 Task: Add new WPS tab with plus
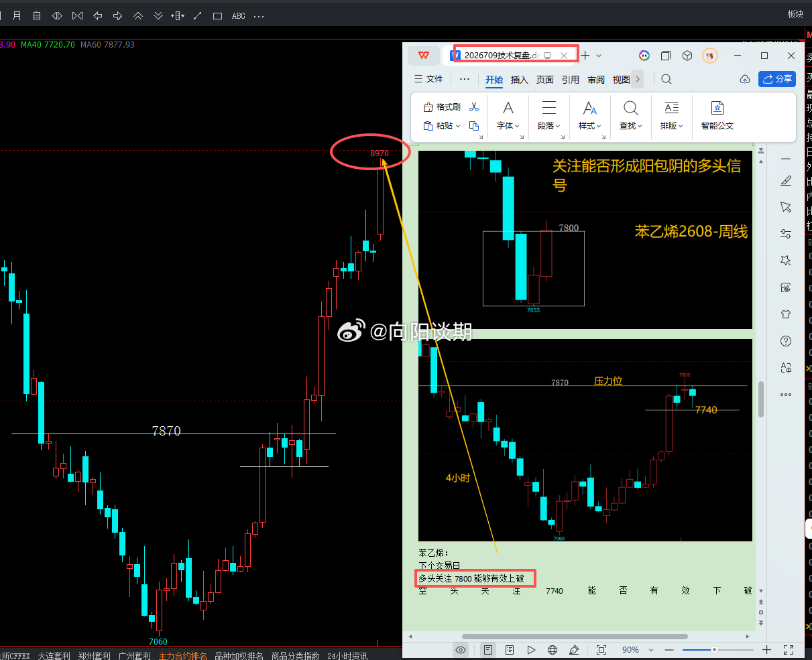pos(585,56)
